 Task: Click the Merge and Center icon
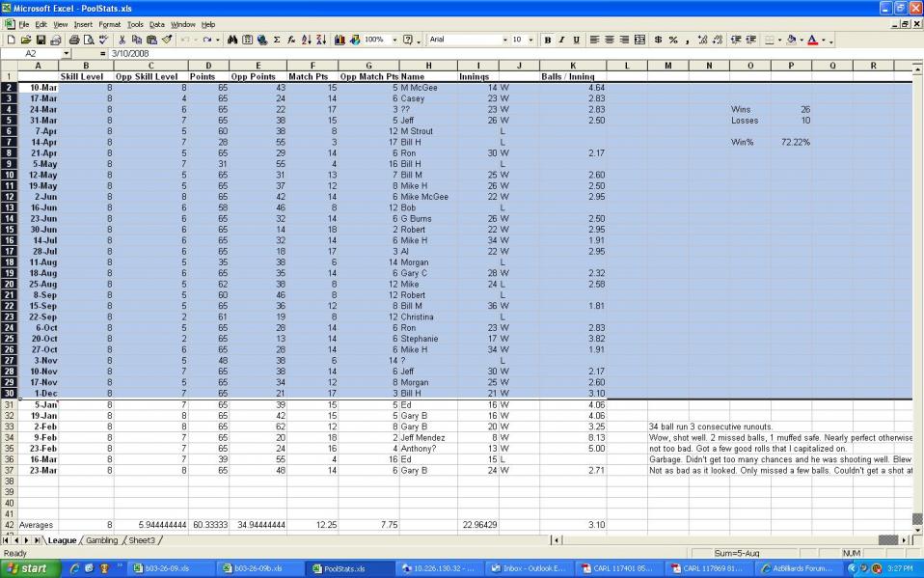(x=639, y=40)
